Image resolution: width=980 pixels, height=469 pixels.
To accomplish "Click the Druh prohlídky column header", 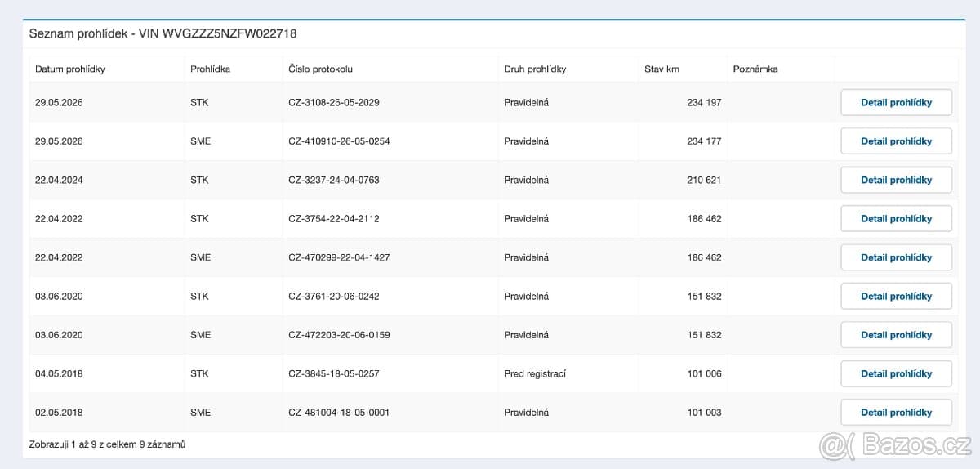I will (x=535, y=69).
